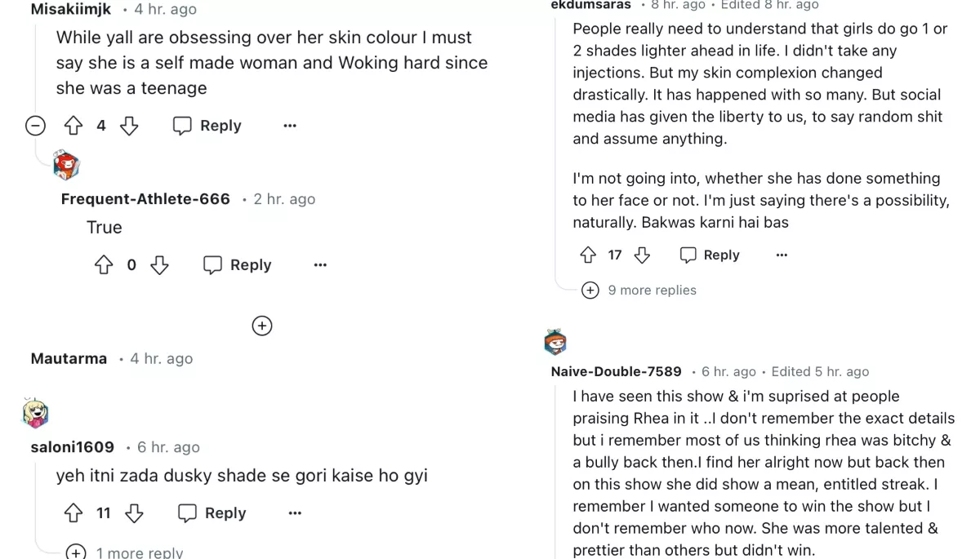
Task: Reply to Misakiimjk's comment
Action: (x=207, y=126)
